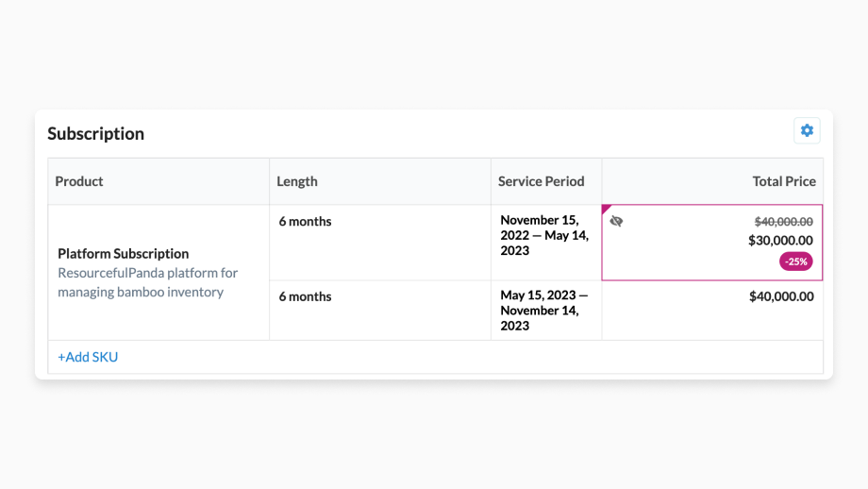
Task: Open the Subscription settings gear icon
Action: coord(807,131)
